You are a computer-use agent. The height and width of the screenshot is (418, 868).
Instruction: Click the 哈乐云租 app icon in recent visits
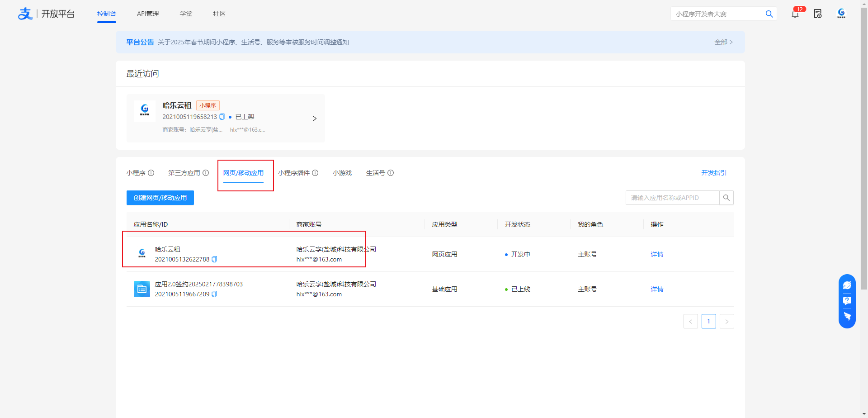coord(145,111)
